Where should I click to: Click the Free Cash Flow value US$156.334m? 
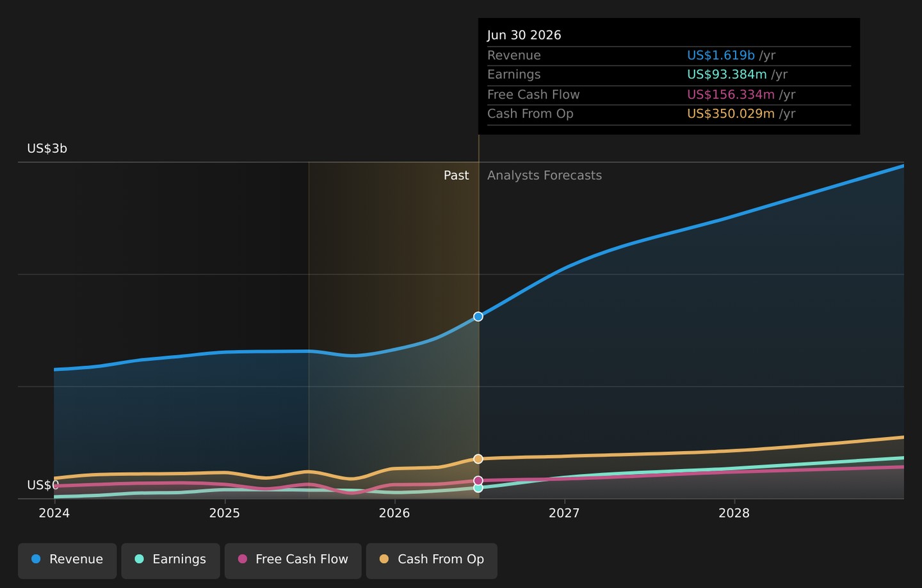coord(731,95)
